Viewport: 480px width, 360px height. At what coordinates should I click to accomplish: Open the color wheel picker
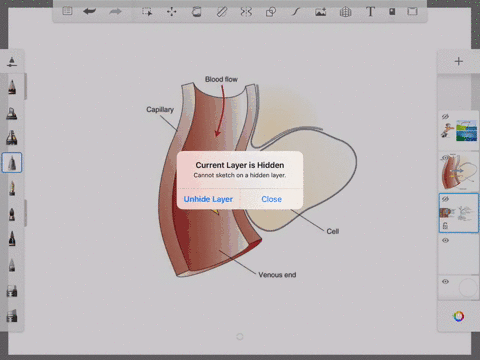pyautogui.click(x=459, y=316)
